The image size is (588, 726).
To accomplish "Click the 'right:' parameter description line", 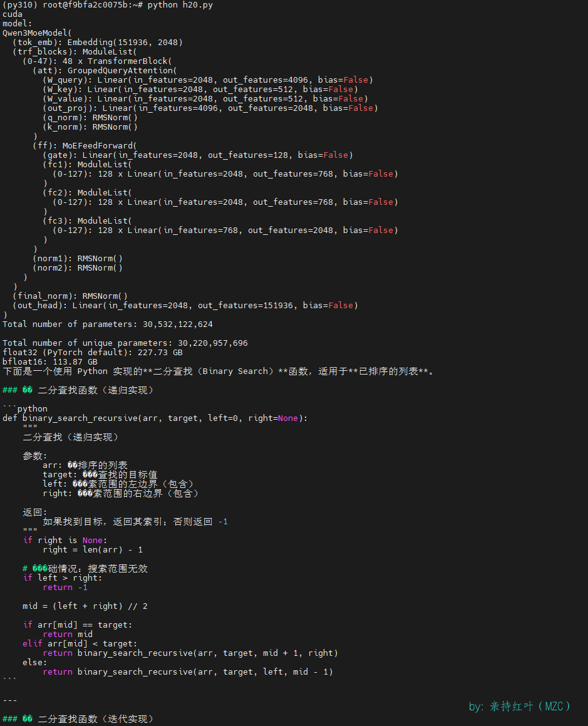I will [x=120, y=494].
